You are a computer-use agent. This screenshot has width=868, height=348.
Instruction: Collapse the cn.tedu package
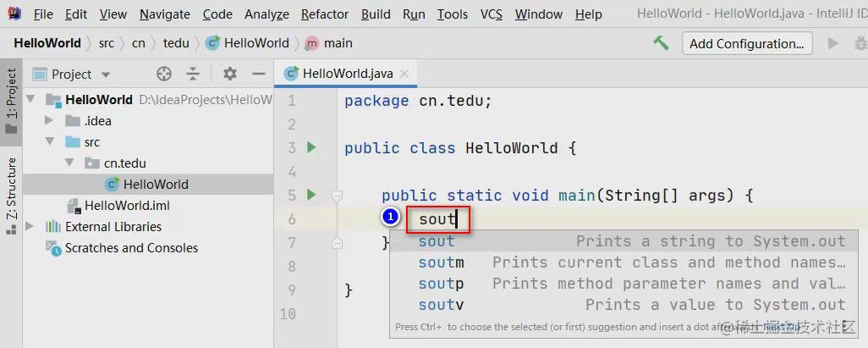[x=69, y=163]
